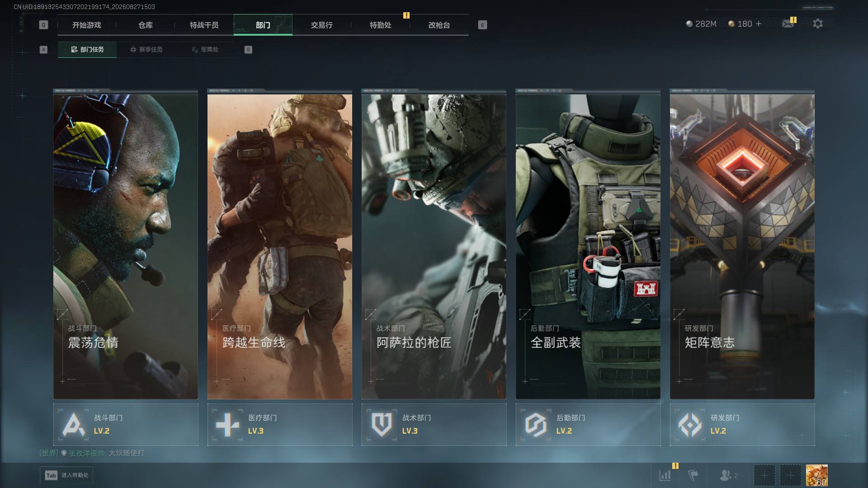Click the E key hint icon
868x488 pixels.
pyautogui.click(x=482, y=25)
